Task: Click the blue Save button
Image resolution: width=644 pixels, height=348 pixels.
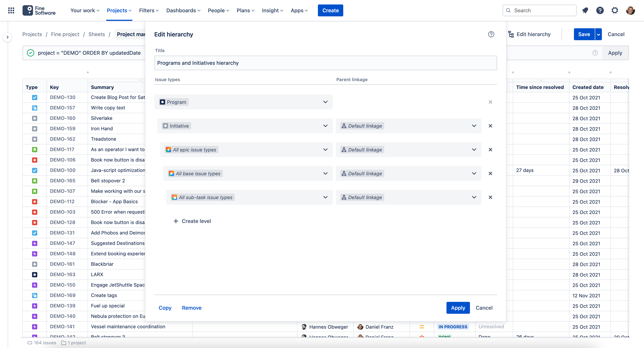Action: [x=584, y=34]
